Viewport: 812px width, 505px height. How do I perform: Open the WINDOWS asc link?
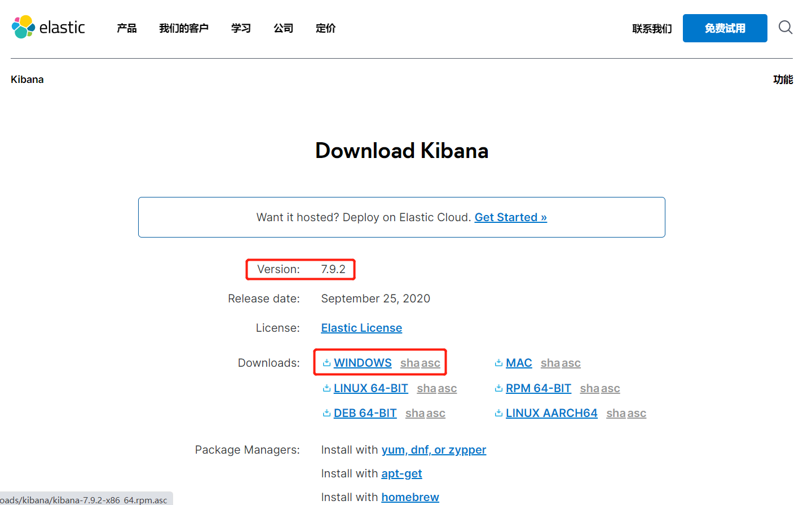431,363
